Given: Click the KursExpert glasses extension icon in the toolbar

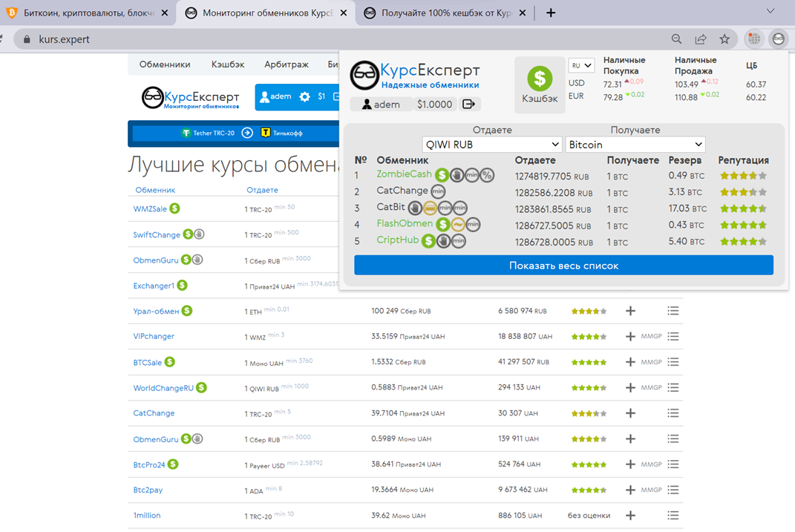Looking at the screenshot, I should (x=778, y=39).
